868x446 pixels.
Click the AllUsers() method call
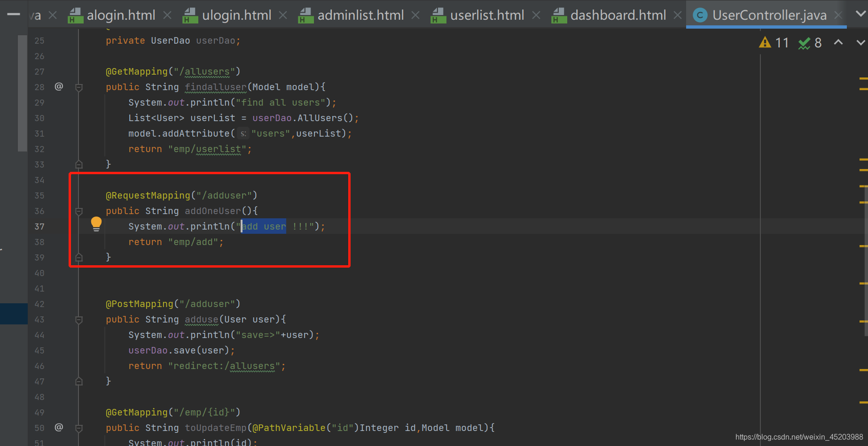(325, 118)
